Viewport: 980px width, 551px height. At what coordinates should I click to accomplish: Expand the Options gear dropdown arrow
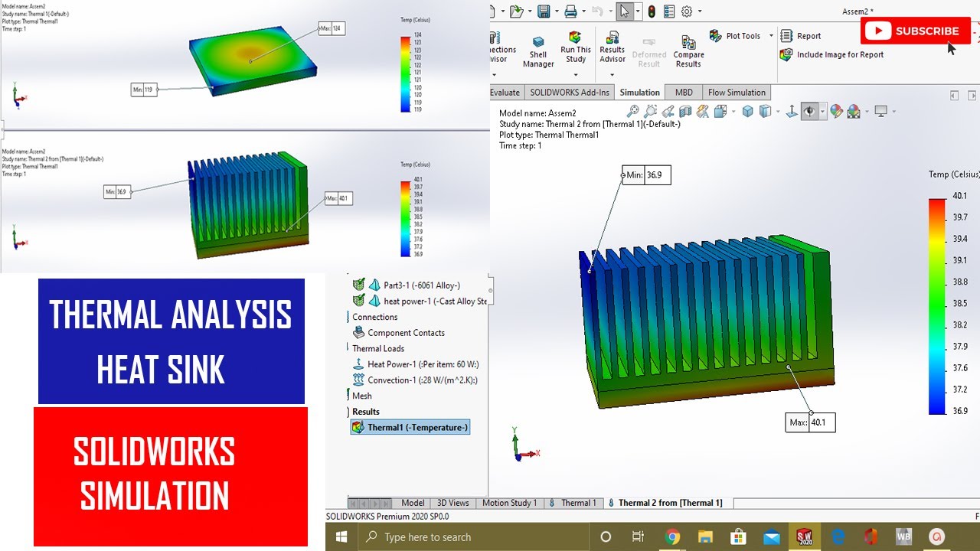click(700, 11)
